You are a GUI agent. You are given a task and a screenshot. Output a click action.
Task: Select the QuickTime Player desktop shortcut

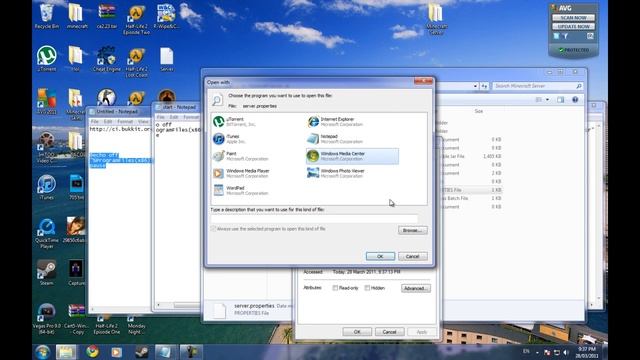(47, 233)
